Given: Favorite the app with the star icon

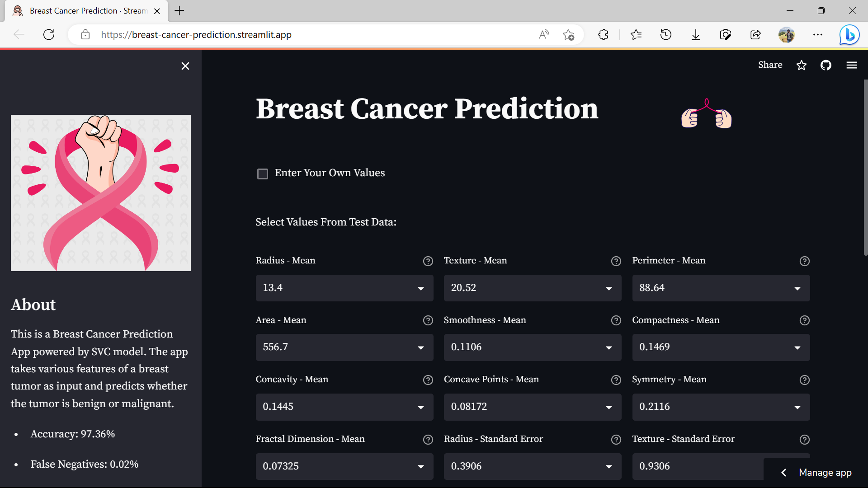Looking at the screenshot, I should click(801, 66).
